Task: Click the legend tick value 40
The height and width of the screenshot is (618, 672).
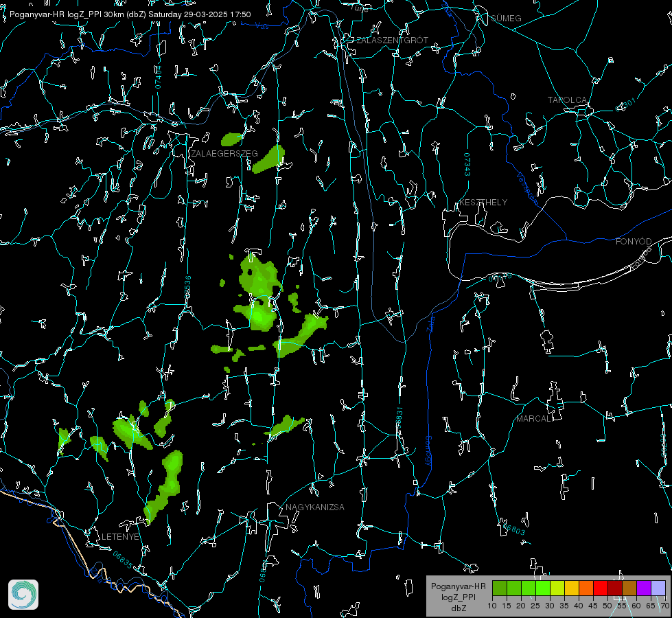Action: [579, 606]
